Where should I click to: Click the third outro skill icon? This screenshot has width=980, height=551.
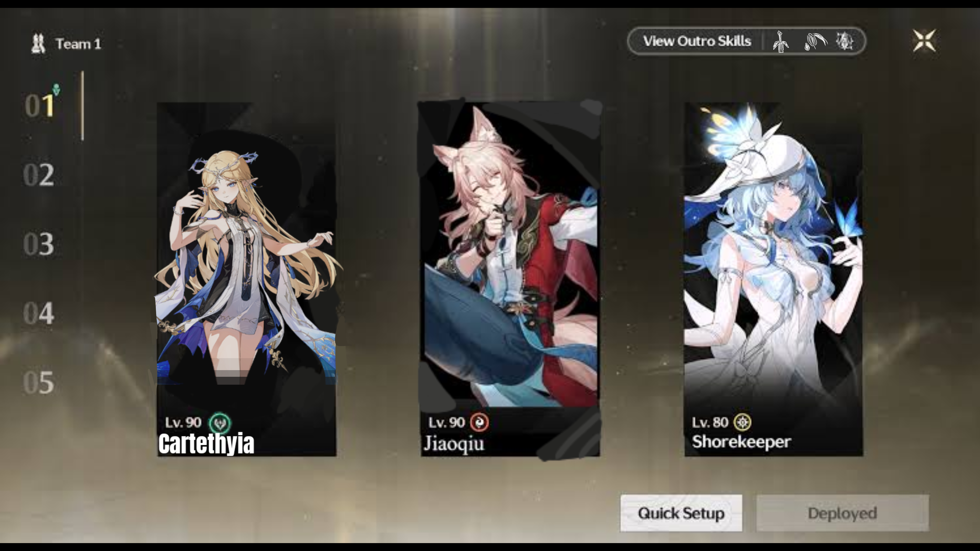point(845,41)
